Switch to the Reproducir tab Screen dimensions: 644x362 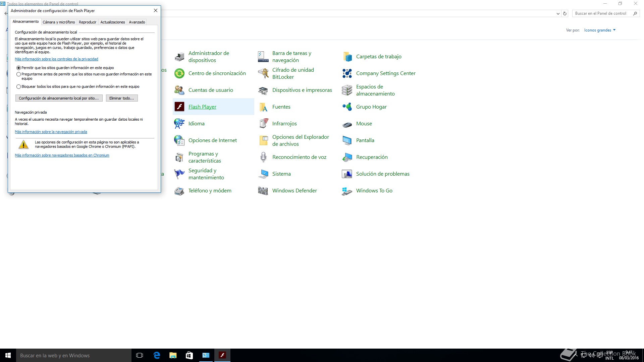coord(88,22)
